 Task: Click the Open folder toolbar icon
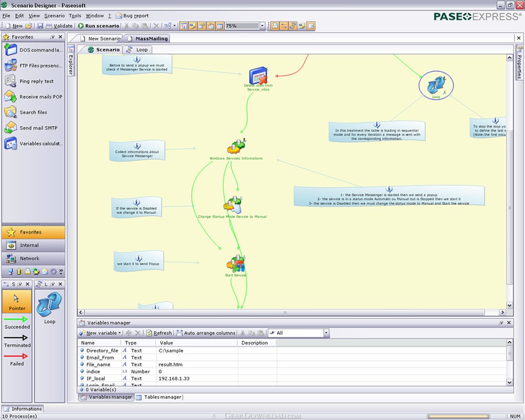[x=29, y=26]
